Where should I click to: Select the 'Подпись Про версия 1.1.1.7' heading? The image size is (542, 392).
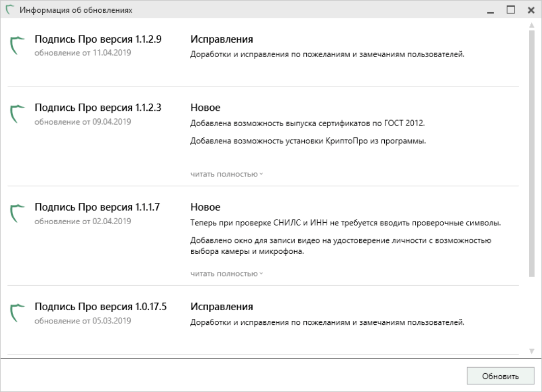[97, 207]
